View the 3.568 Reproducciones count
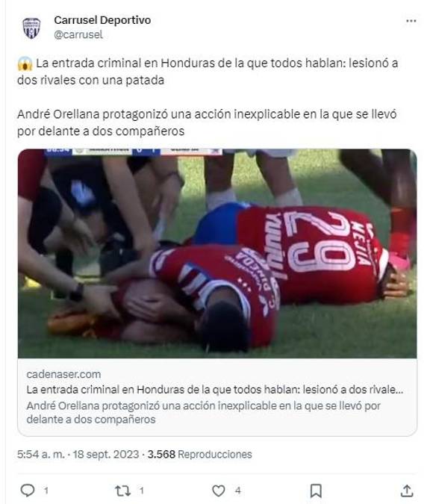427x504 pixels. click(199, 454)
